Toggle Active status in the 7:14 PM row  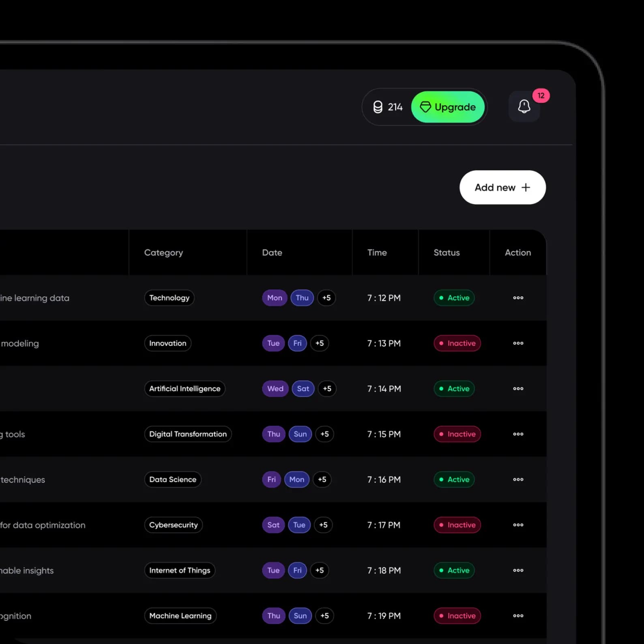tap(454, 389)
